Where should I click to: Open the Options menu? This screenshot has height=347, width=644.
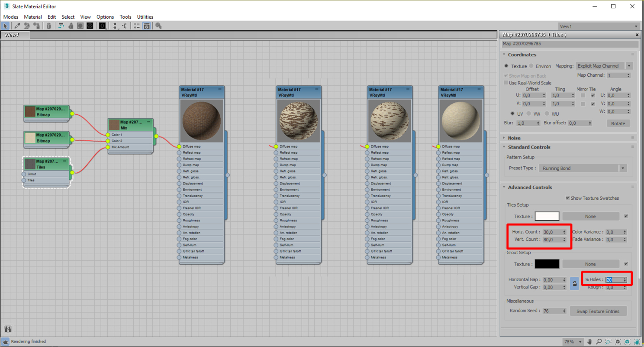(x=105, y=17)
